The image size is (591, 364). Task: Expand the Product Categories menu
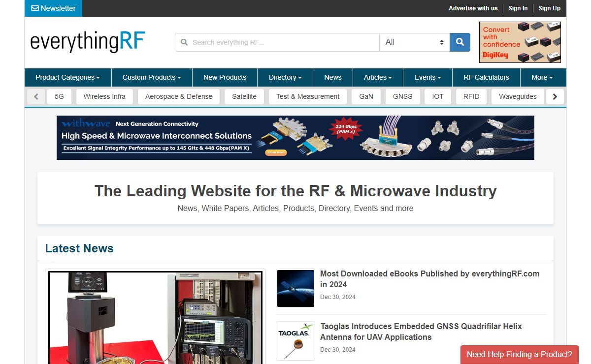pyautogui.click(x=67, y=77)
